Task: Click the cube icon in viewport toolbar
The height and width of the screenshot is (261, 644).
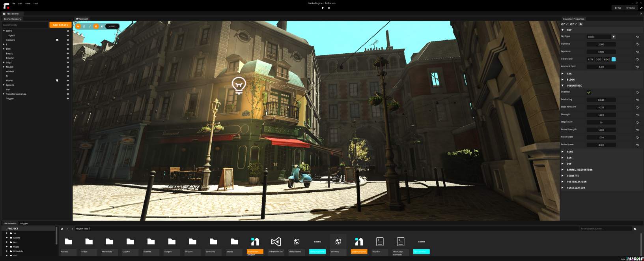Action: pyautogui.click(x=102, y=26)
